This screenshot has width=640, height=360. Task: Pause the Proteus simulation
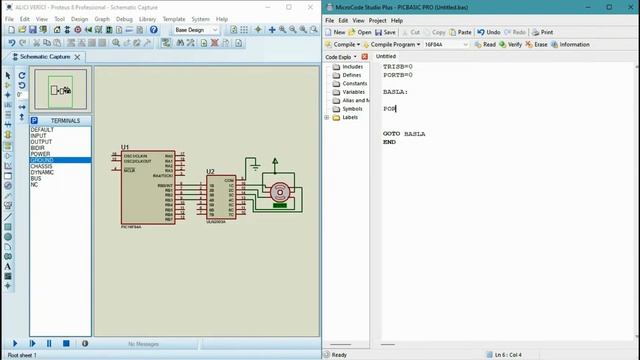pos(49,344)
